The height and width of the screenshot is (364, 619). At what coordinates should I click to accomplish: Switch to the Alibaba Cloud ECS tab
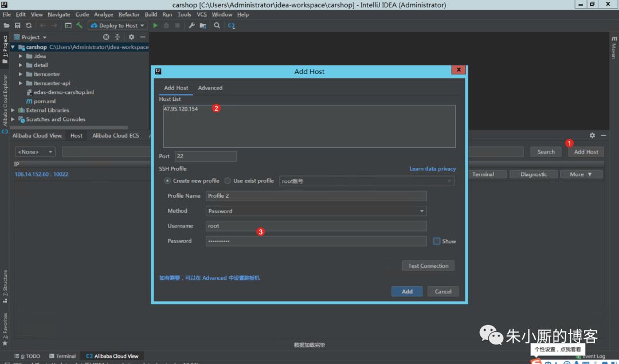(x=116, y=135)
